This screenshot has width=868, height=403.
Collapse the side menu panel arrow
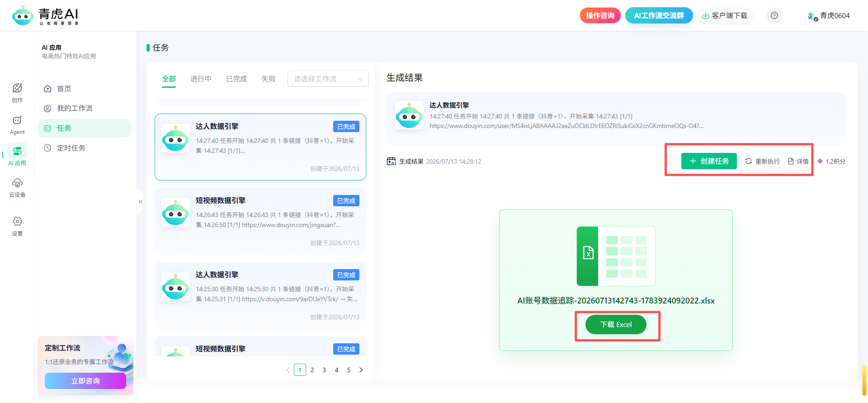click(141, 202)
